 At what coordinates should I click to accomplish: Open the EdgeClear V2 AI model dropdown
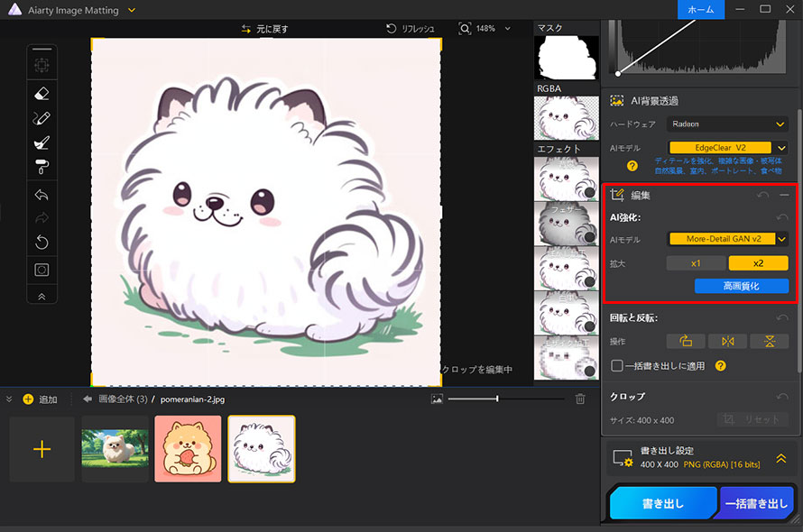pos(781,148)
